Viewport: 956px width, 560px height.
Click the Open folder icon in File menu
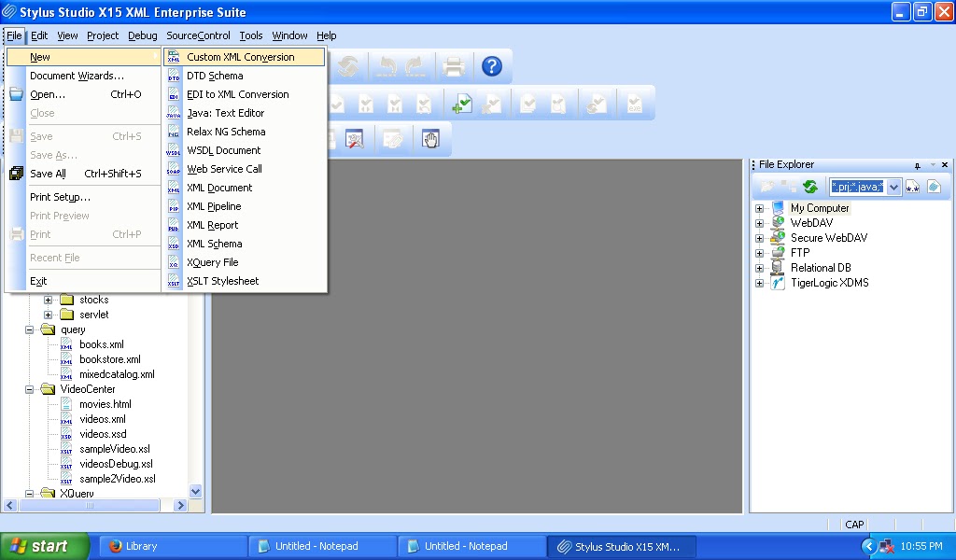pos(17,94)
